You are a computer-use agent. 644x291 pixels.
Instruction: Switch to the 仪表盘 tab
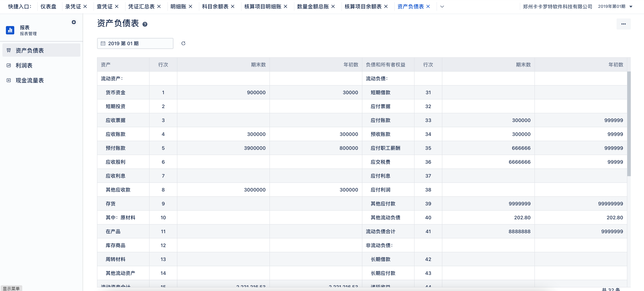point(48,6)
